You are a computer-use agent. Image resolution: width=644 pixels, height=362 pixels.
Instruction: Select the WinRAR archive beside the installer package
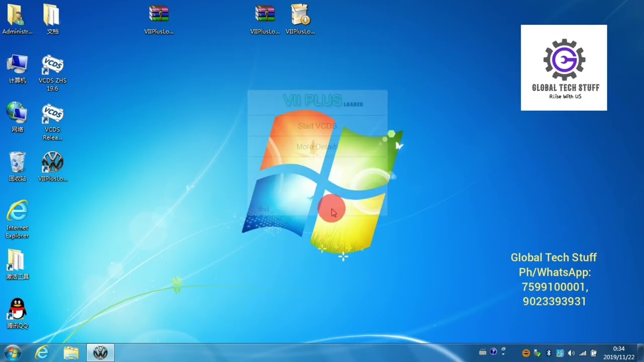pyautogui.click(x=265, y=20)
